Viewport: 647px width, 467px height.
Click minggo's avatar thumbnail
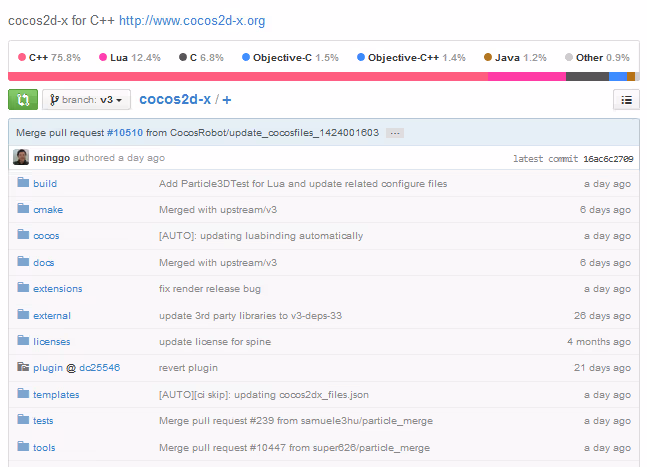21,157
